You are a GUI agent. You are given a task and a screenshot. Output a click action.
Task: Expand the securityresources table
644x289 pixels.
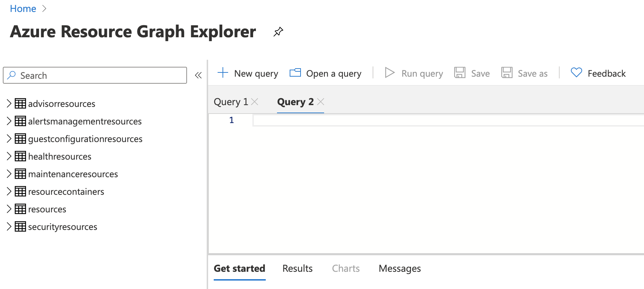(9, 226)
